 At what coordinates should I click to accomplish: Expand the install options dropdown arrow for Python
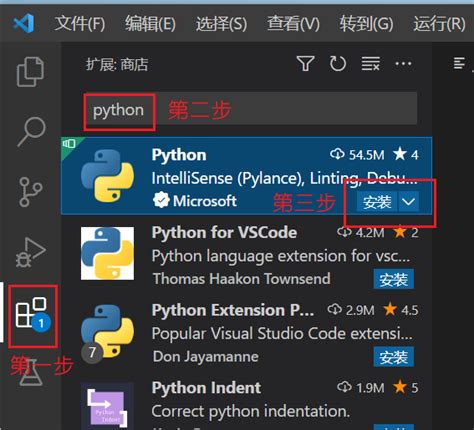tap(408, 202)
